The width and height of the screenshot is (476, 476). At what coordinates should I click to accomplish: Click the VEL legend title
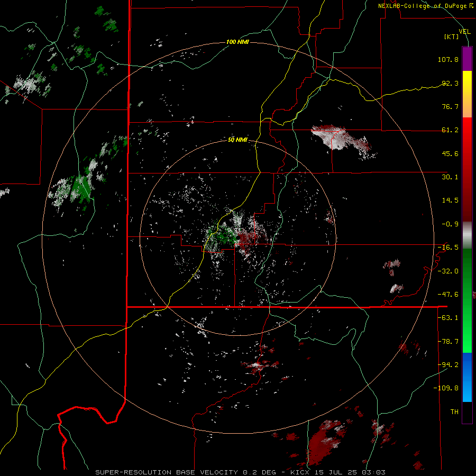tap(464, 32)
